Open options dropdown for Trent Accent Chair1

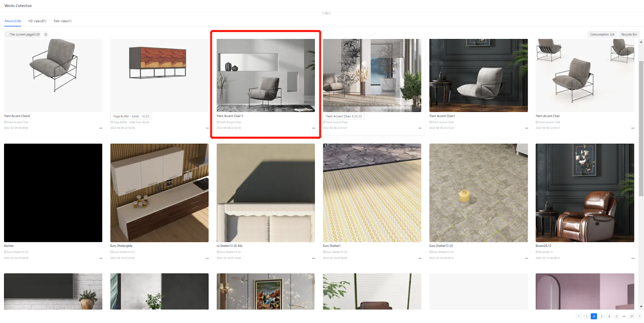tap(526, 128)
